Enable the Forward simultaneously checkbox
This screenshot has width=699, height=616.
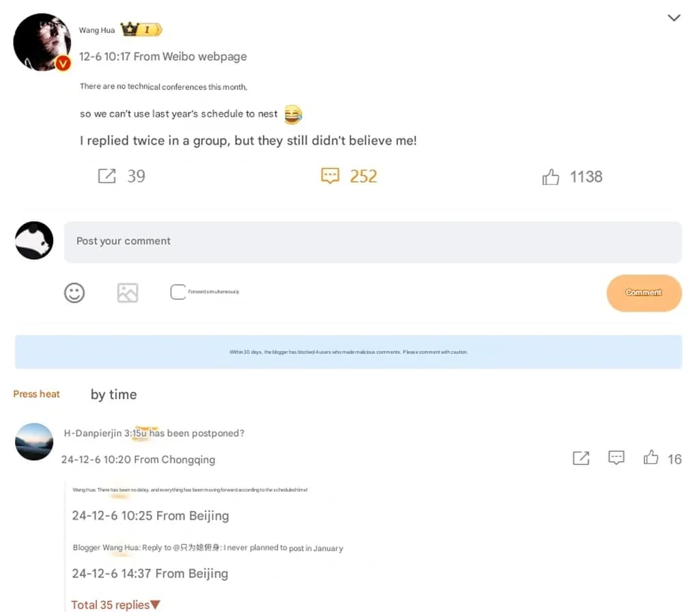pos(177,292)
